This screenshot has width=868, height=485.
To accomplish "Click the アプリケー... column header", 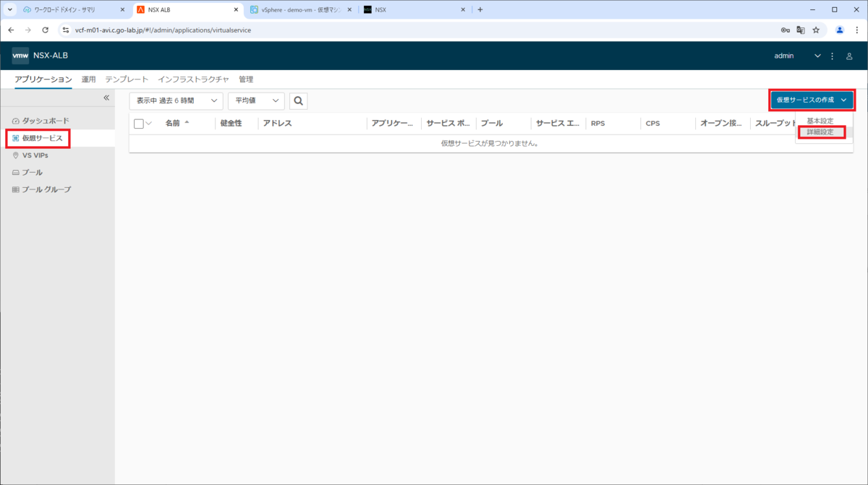I will [393, 124].
